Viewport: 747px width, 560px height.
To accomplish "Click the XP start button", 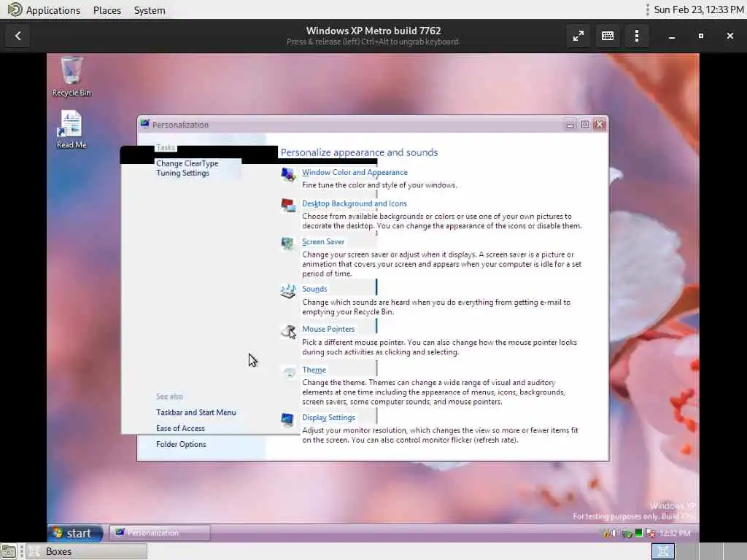I will pos(75,533).
